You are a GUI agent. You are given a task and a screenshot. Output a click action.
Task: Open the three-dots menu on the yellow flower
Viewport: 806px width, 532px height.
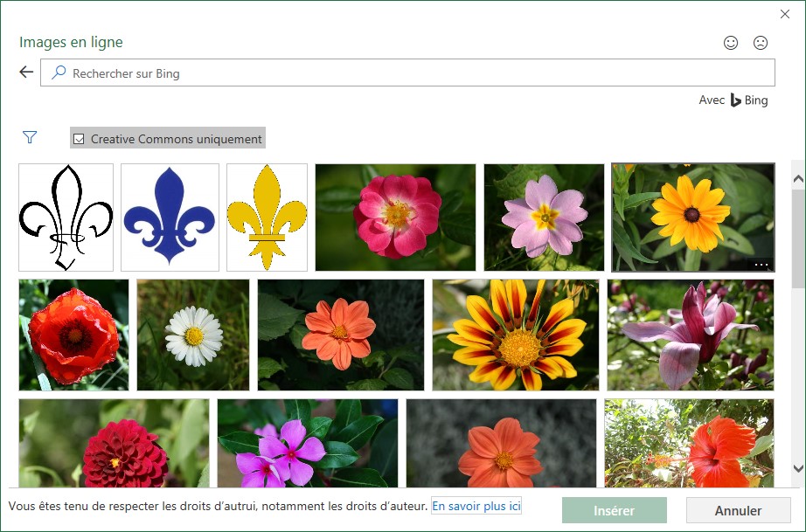click(761, 264)
